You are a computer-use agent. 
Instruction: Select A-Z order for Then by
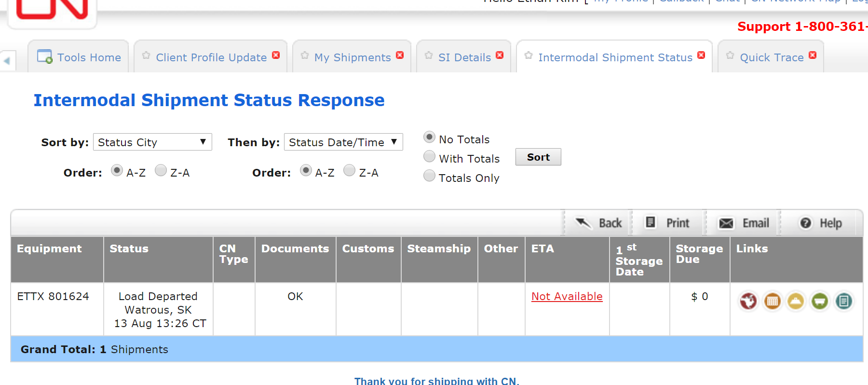coord(306,170)
